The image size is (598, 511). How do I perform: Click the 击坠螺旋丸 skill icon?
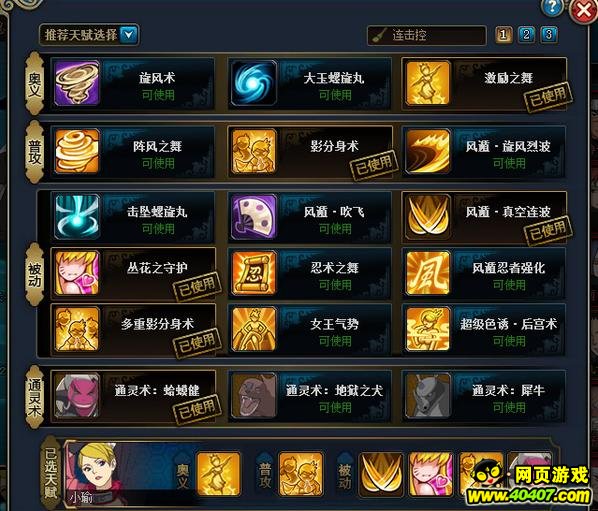pos(77,217)
